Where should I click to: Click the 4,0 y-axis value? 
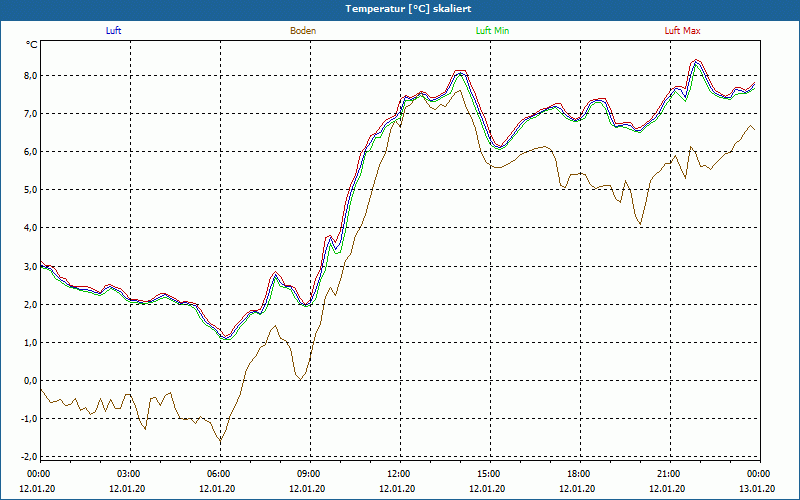tap(31, 228)
